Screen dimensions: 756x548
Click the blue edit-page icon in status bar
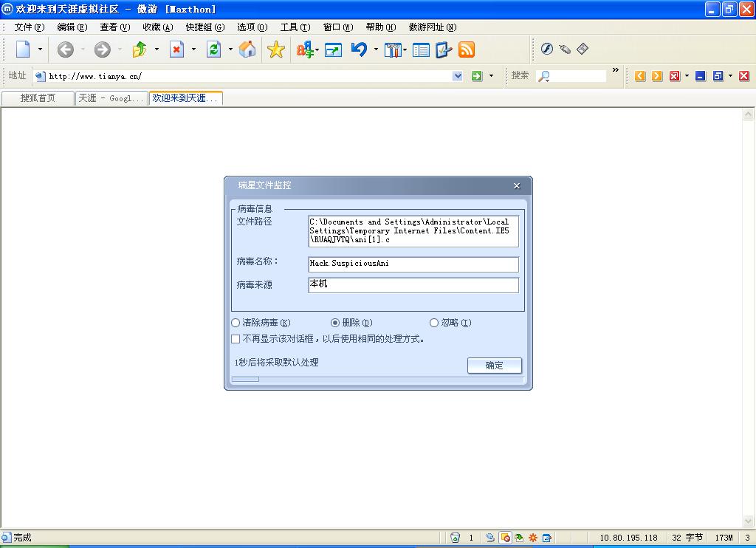(x=547, y=538)
